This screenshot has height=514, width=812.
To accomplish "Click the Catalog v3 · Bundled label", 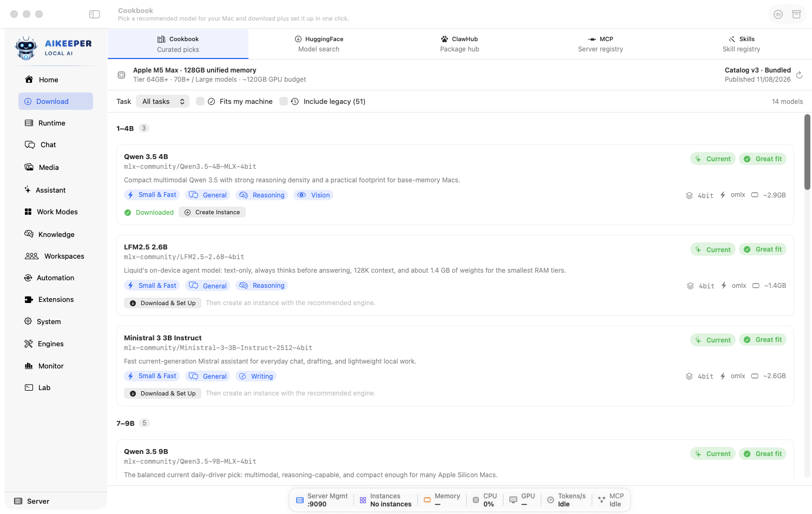I will tap(758, 70).
